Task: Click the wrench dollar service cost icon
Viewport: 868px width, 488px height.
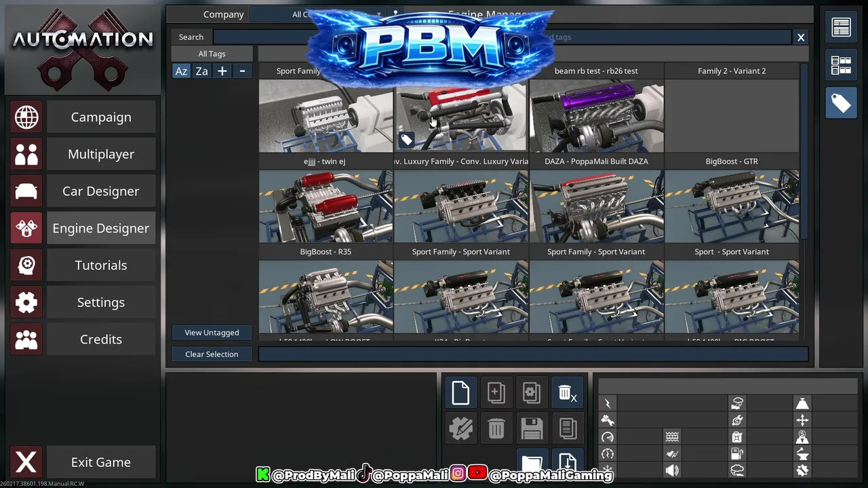Action: click(737, 420)
